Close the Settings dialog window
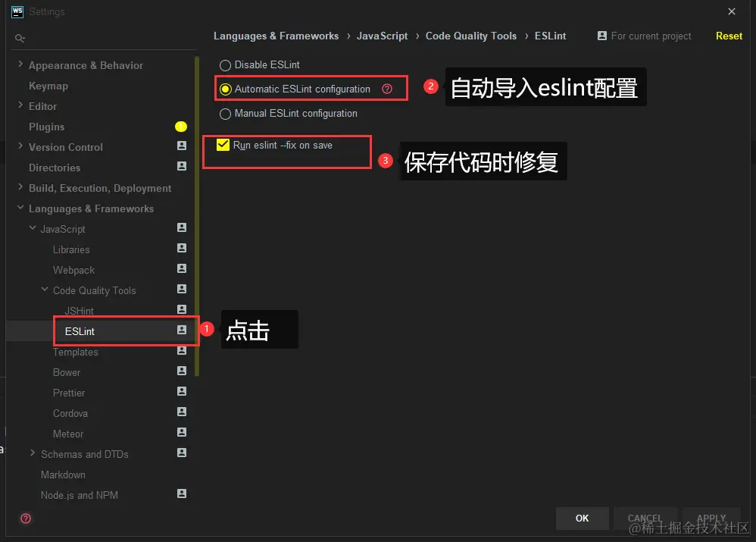This screenshot has height=542, width=756. tap(732, 11)
